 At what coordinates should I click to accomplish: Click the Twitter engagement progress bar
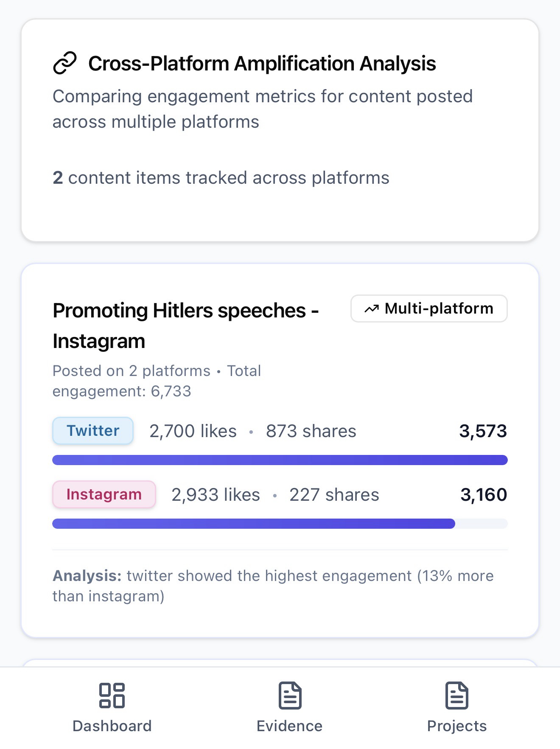pos(280,460)
